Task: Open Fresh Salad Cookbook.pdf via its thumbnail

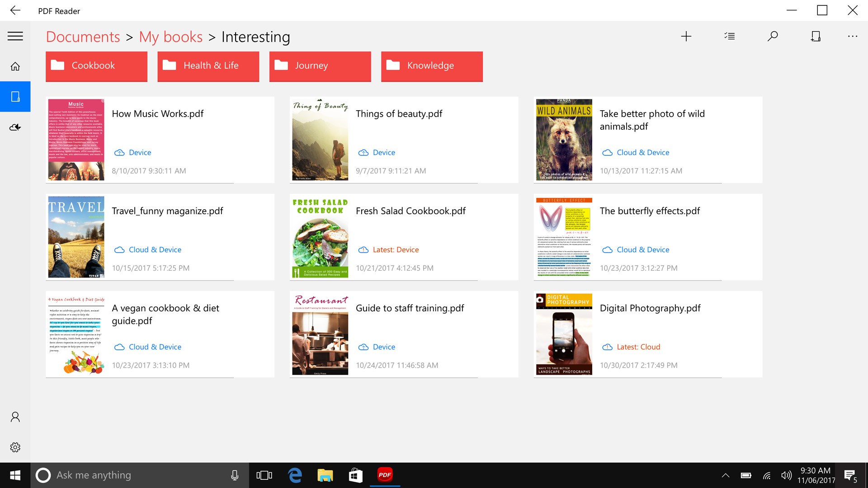Action: pyautogui.click(x=320, y=237)
